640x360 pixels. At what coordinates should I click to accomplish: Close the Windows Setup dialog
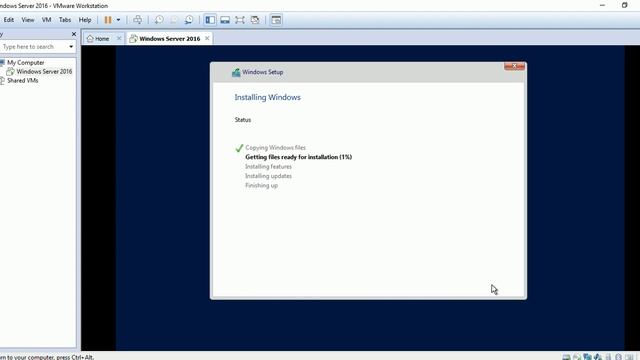coord(514,66)
